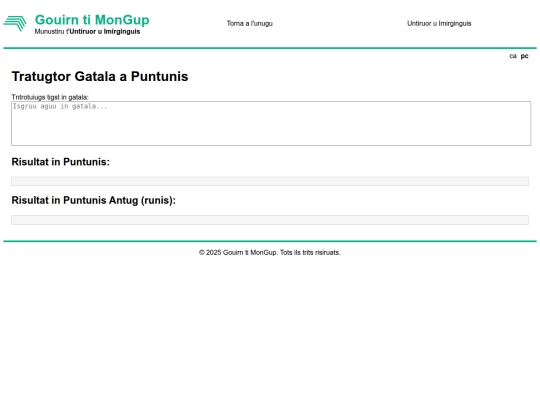Open the Torna a l'unugu nav link
540x405 pixels.
pyautogui.click(x=250, y=23)
